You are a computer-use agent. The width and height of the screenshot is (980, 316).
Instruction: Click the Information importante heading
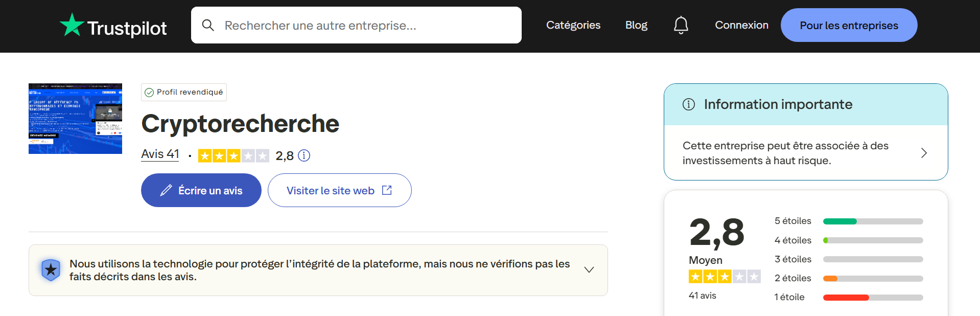click(778, 104)
